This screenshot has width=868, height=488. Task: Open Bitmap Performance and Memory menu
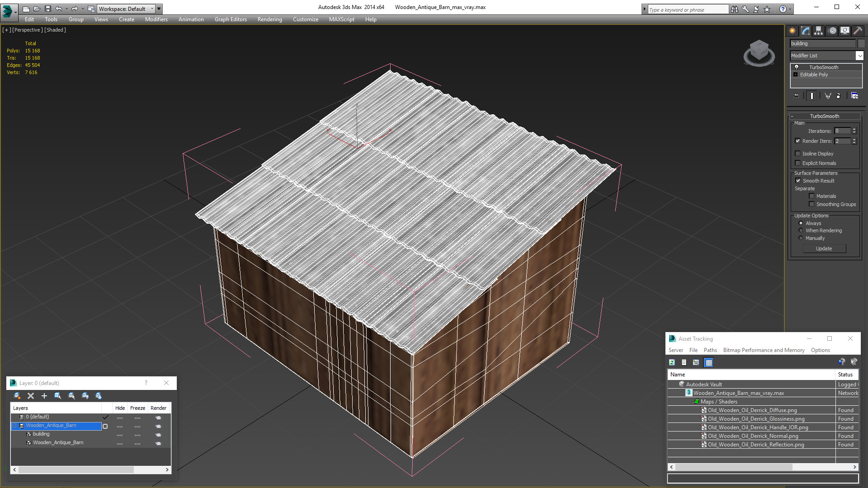click(x=764, y=350)
